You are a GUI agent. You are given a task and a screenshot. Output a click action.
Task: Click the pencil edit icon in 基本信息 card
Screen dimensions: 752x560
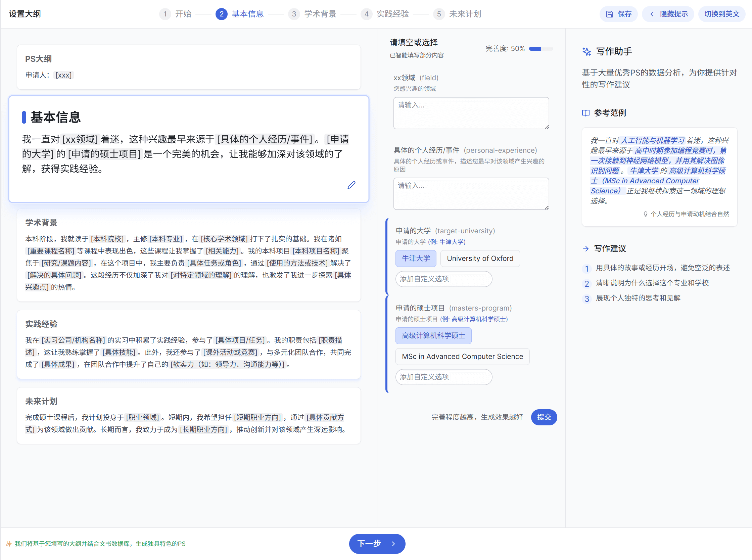click(x=351, y=185)
